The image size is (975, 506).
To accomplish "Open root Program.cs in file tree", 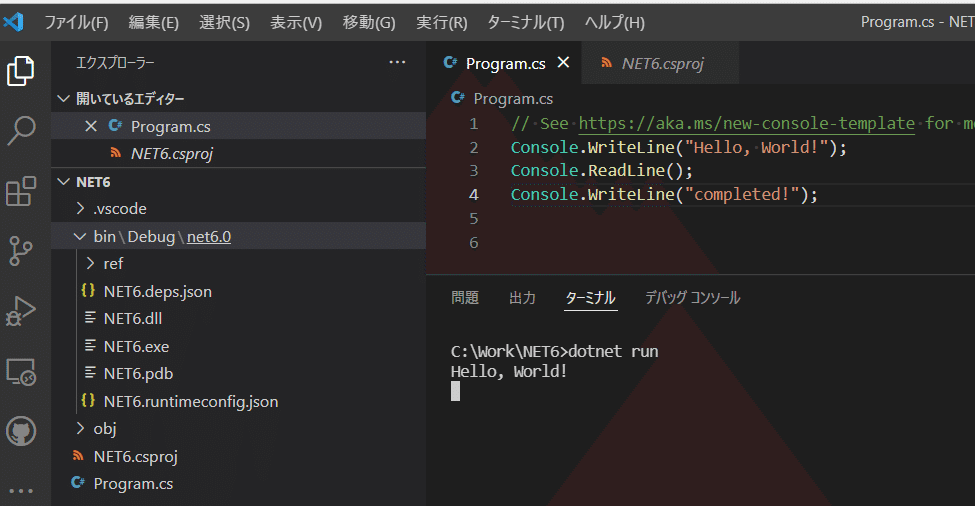I will [x=238, y=483].
